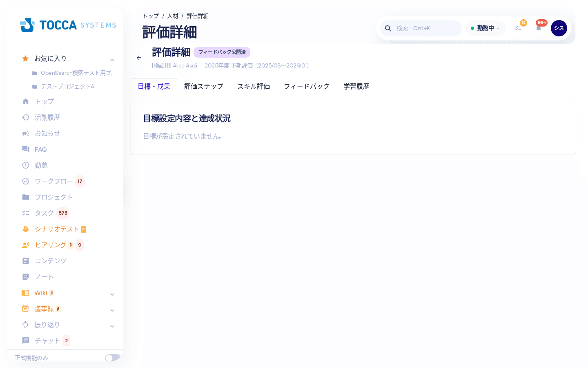Viewport: 588px width, 368px height.
Task: Click the 人材 breadcrumb link
Action: pyautogui.click(x=173, y=16)
